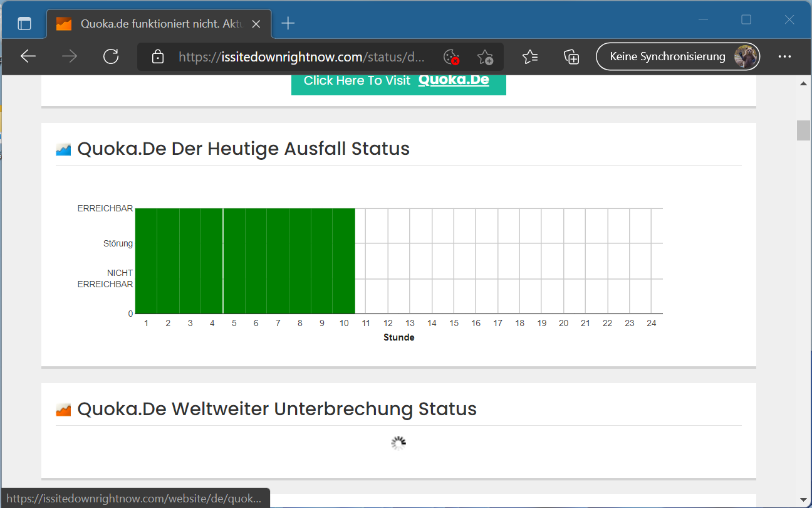Open cookie blocking info icon

click(x=451, y=57)
